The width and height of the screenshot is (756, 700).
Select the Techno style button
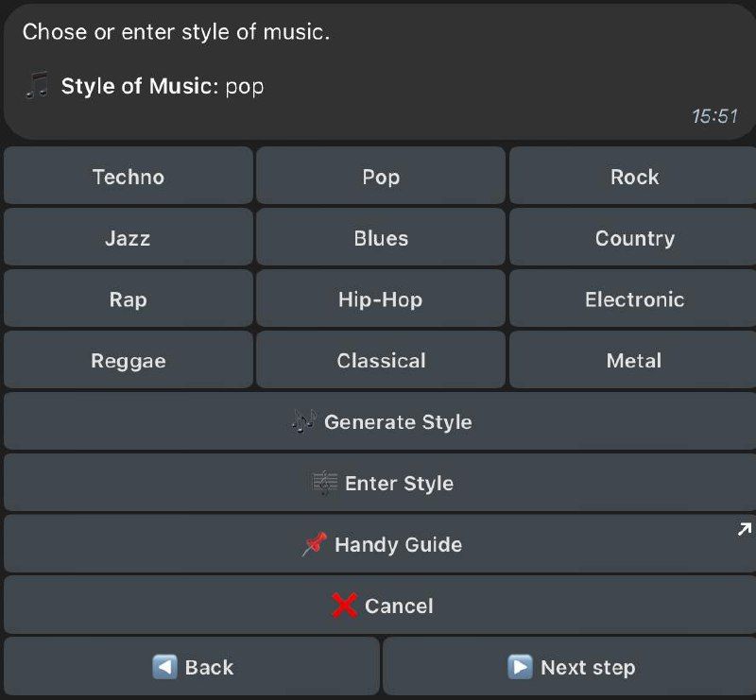(129, 176)
